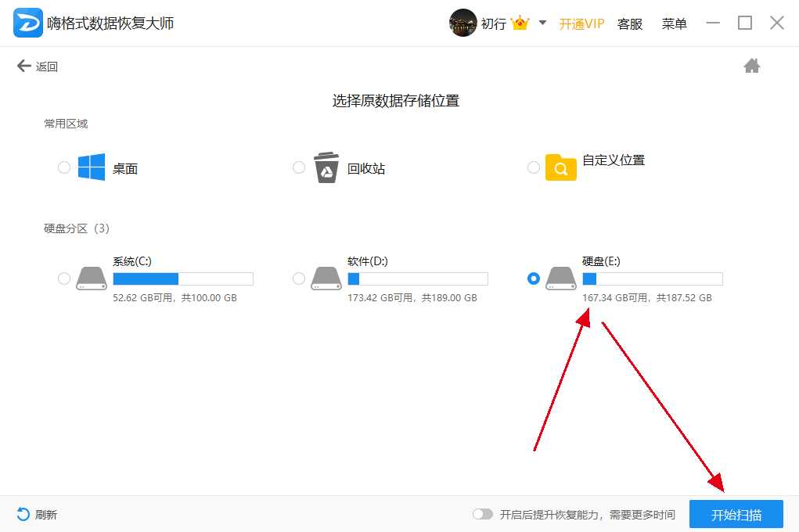Click the username 初行
The image size is (799, 532).
coord(494,24)
